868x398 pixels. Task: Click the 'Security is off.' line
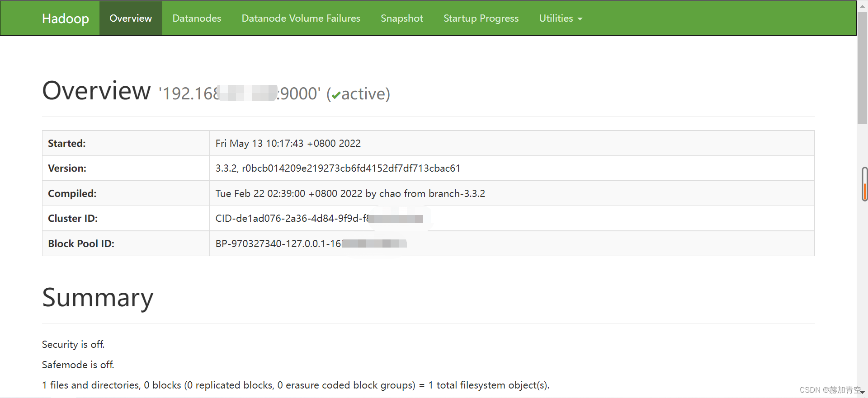(73, 344)
